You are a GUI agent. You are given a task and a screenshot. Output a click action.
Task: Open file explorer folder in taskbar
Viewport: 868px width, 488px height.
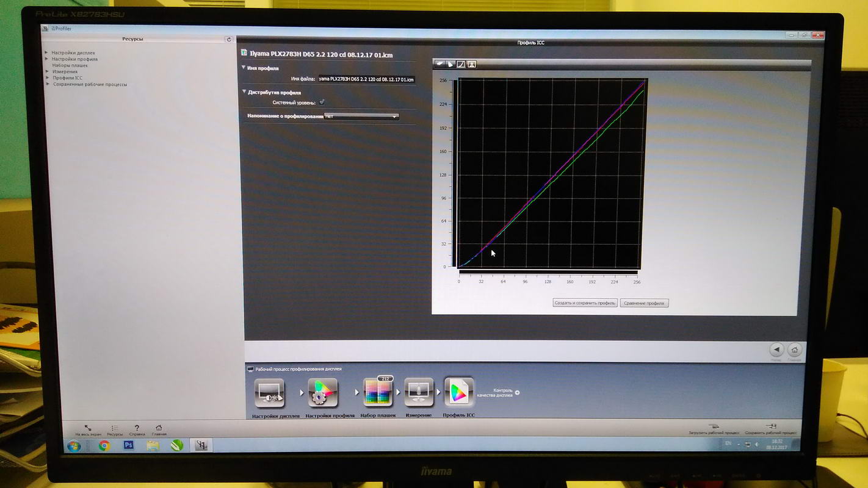[153, 445]
